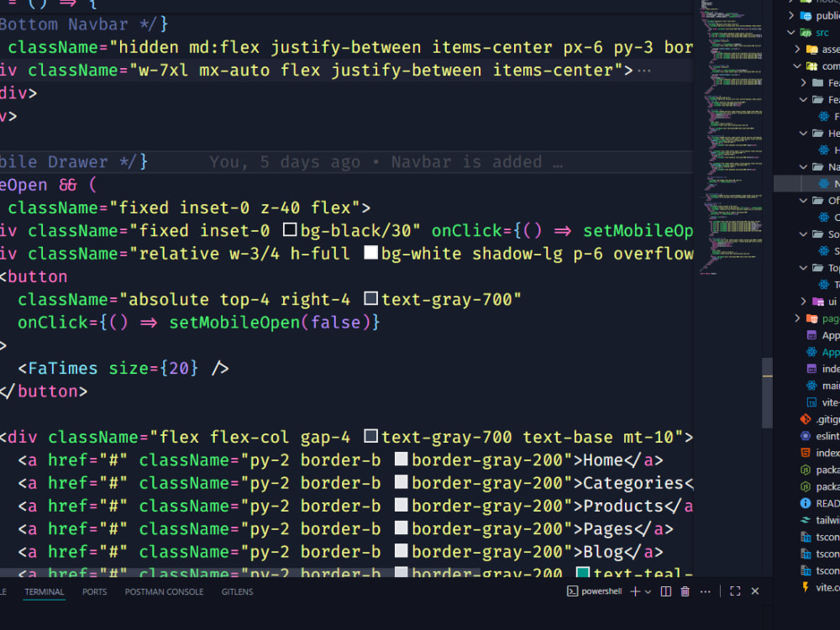The image size is (840, 630).
Task: Switch to the PORTS tab
Action: [x=94, y=592]
